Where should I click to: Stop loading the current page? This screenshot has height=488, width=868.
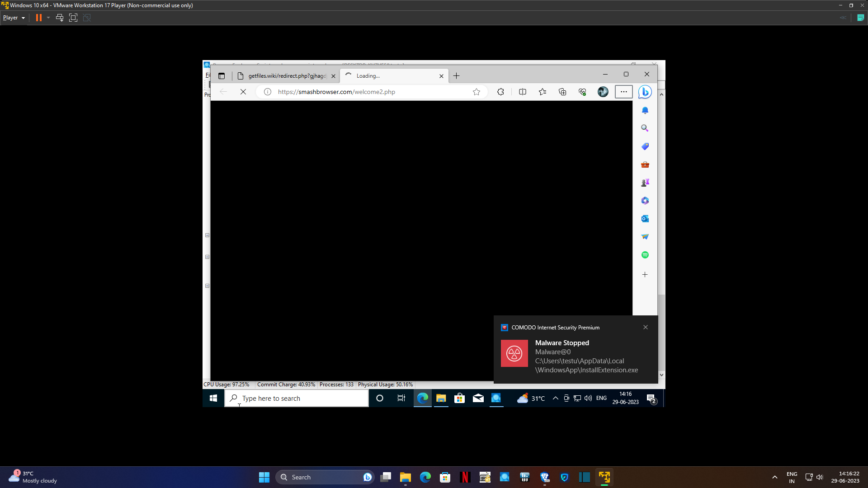pyautogui.click(x=243, y=92)
